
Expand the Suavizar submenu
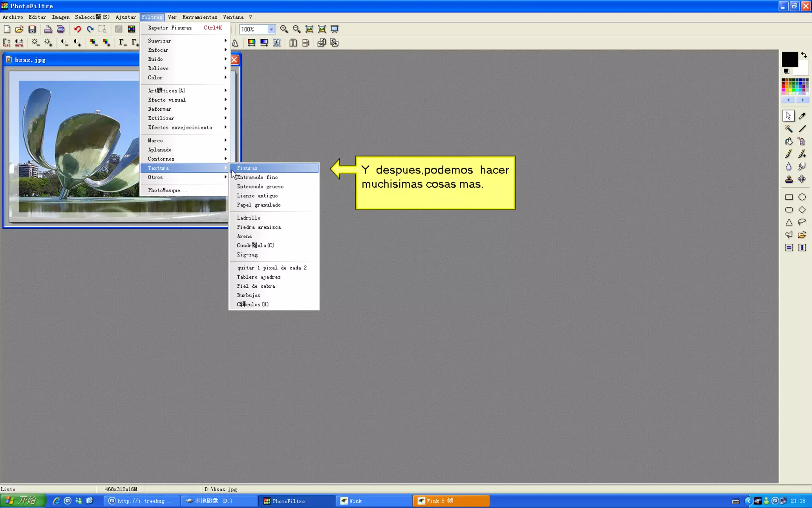pyautogui.click(x=185, y=40)
